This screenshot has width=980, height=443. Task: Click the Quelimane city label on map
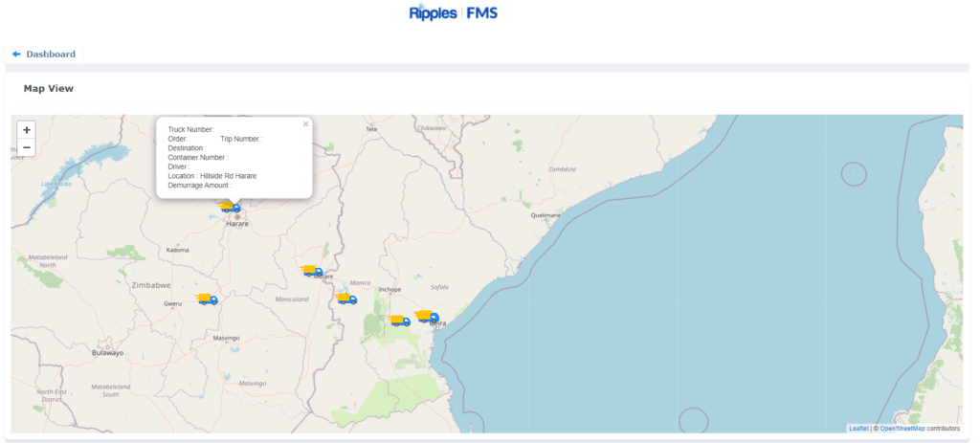(546, 215)
